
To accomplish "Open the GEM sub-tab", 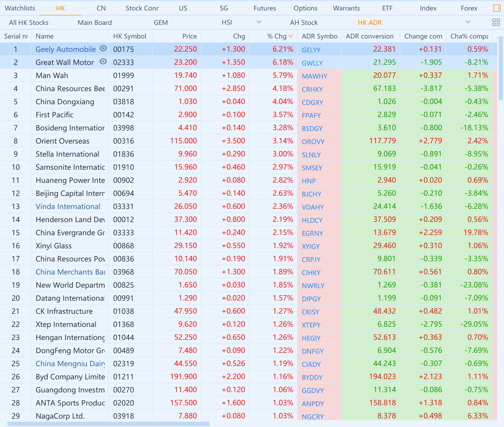I will coord(161,23).
